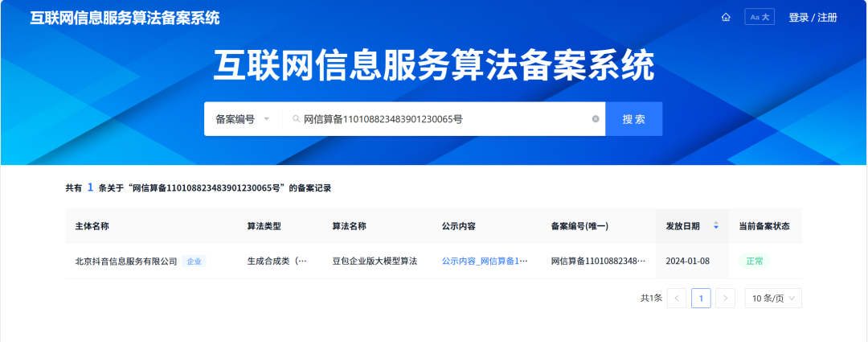Click truncated 网信算备11010882348 number cell
868x342 pixels.
[599, 261]
